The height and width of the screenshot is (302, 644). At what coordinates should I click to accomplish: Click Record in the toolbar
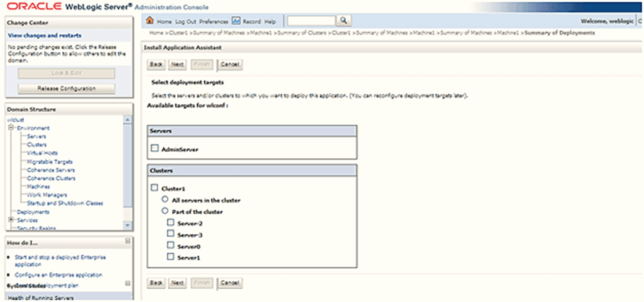point(252,22)
